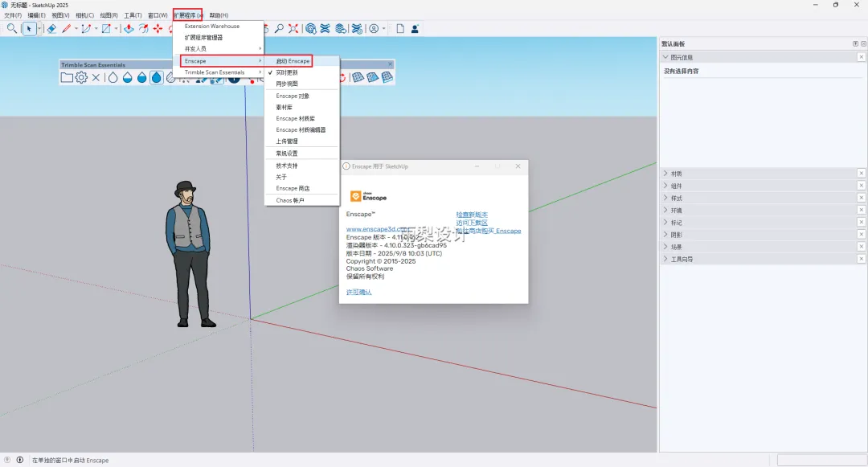This screenshot has width=868, height=467.
Task: Open Line tool dropdown arrow
Action: [76, 29]
